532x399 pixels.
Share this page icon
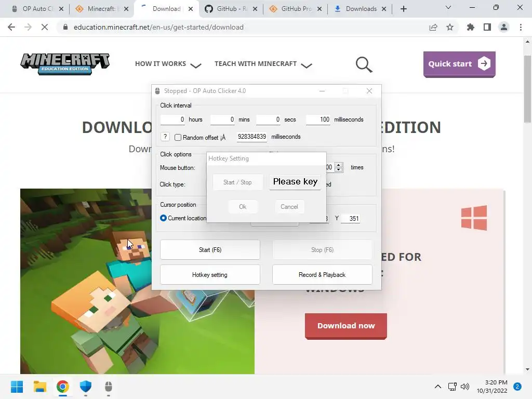coord(433,27)
